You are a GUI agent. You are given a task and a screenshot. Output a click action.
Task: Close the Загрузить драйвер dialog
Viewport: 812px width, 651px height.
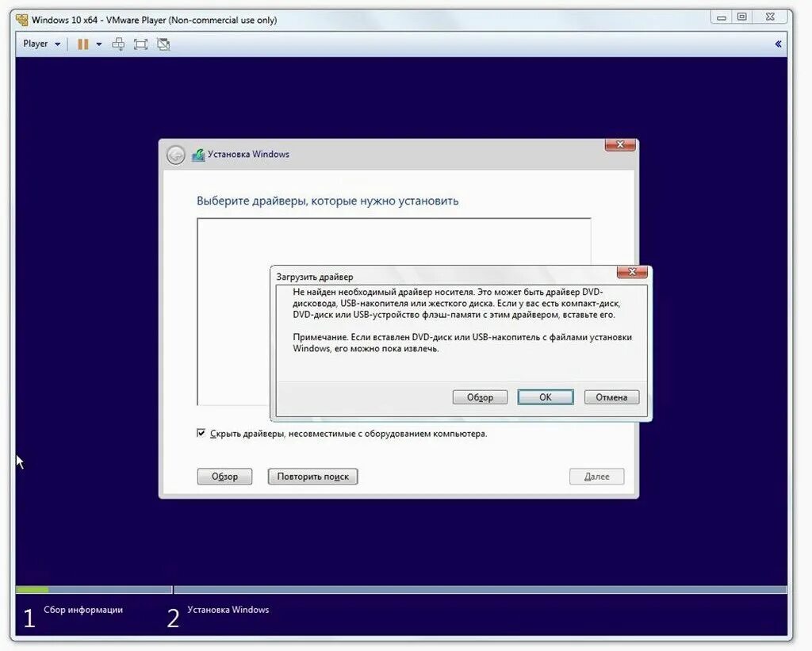pos(632,271)
